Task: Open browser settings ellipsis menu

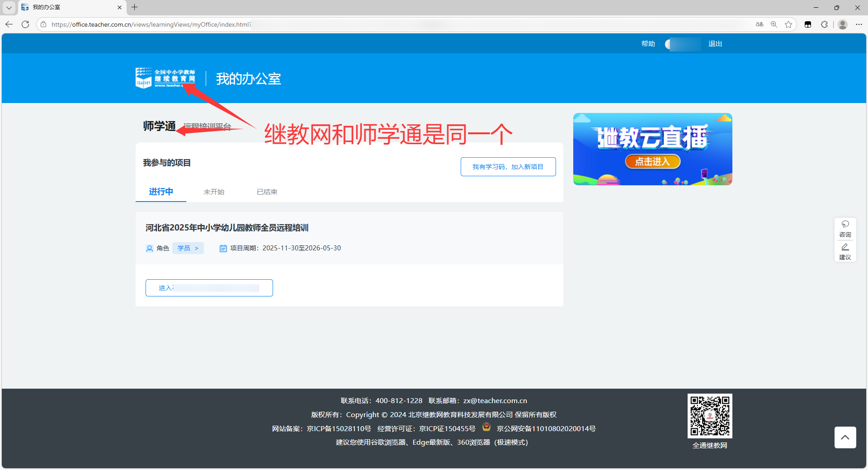Action: click(859, 24)
